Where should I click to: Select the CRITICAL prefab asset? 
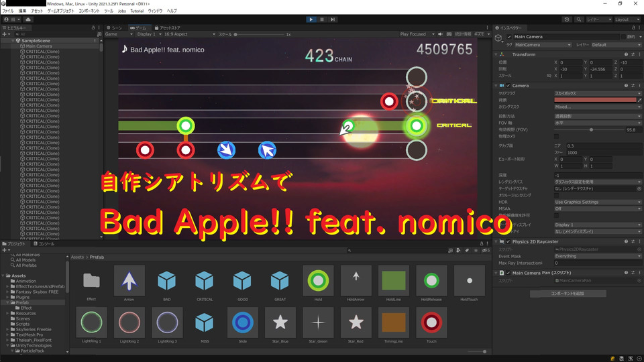pyautogui.click(x=205, y=283)
